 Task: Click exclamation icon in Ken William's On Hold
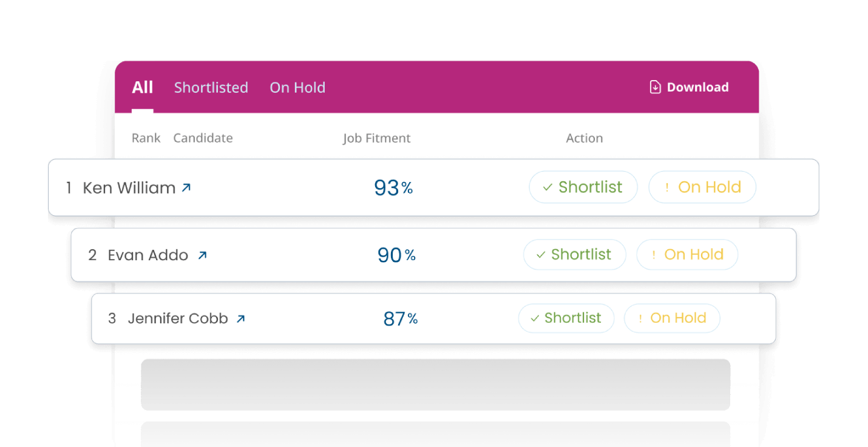667,187
